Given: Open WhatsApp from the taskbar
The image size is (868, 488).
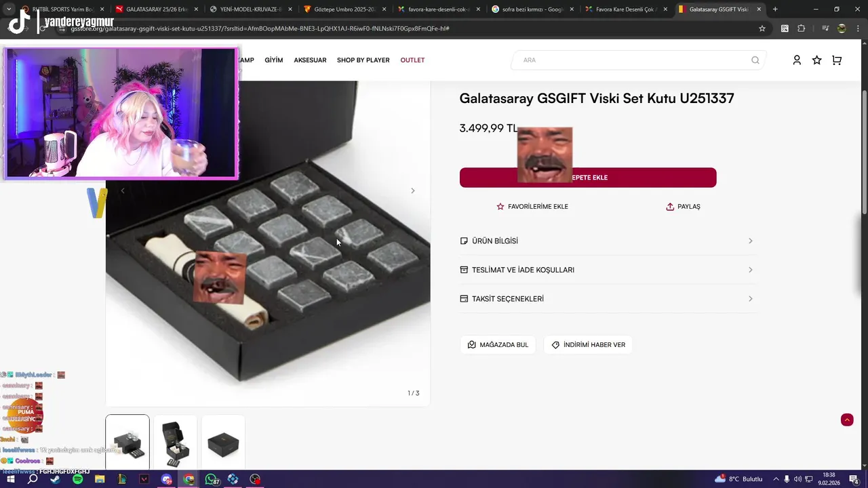Looking at the screenshot, I should (211, 479).
